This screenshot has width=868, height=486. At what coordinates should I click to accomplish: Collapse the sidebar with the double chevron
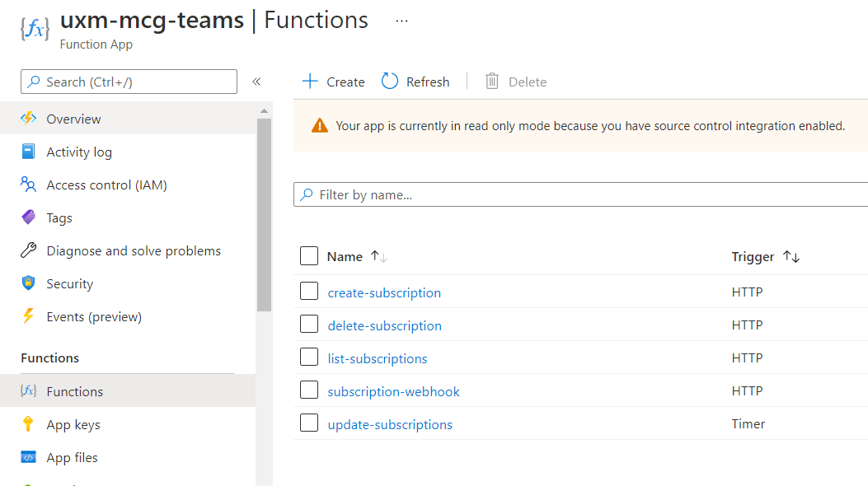(x=256, y=82)
